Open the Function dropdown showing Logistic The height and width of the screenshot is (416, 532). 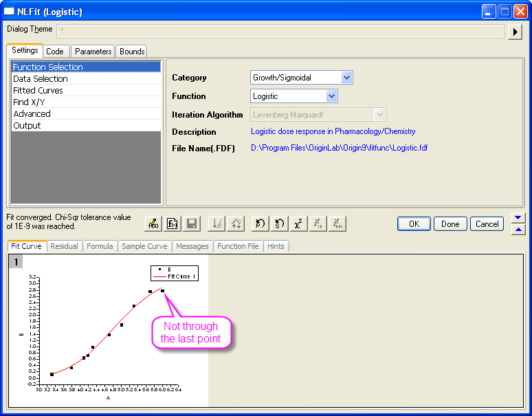coord(332,96)
